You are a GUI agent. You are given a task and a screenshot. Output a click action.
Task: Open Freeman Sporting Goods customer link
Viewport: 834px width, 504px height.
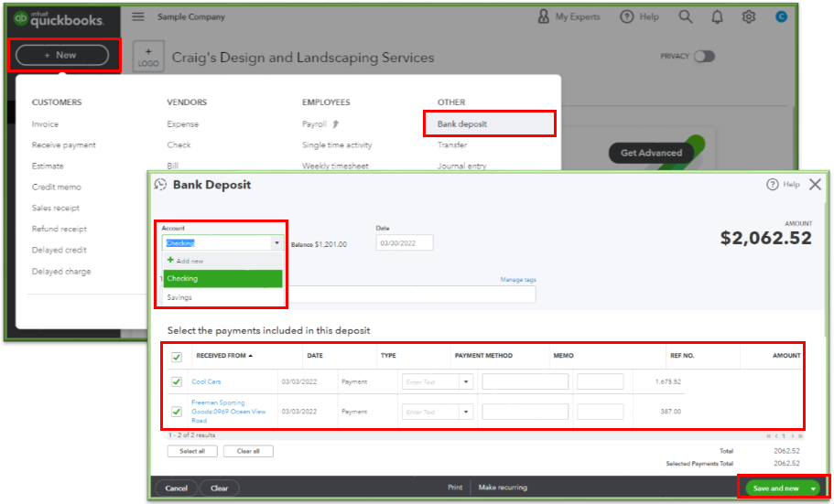point(229,412)
